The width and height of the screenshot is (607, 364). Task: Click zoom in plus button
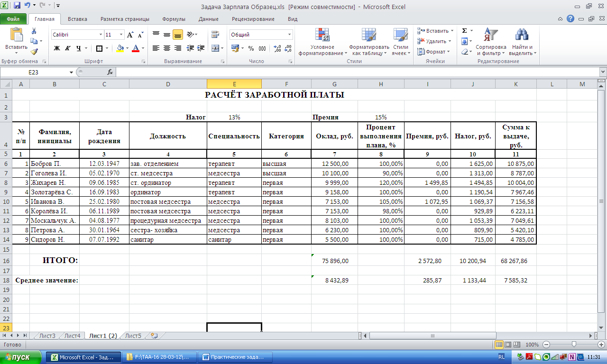(x=602, y=345)
